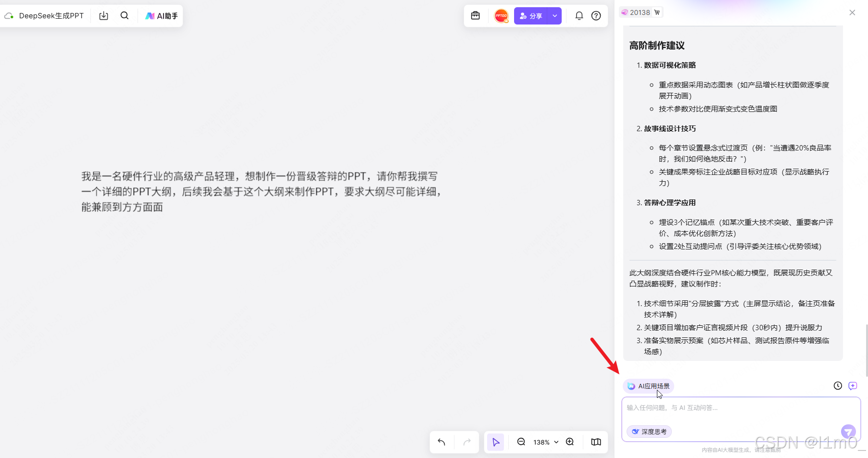Open the notifications bell
Image resolution: width=868 pixels, height=458 pixels.
tap(579, 16)
